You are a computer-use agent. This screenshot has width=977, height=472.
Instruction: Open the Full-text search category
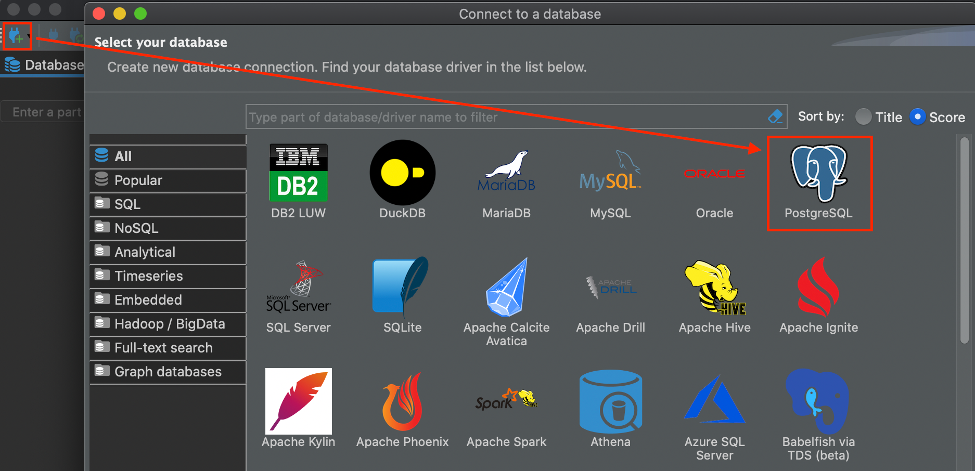coord(168,347)
